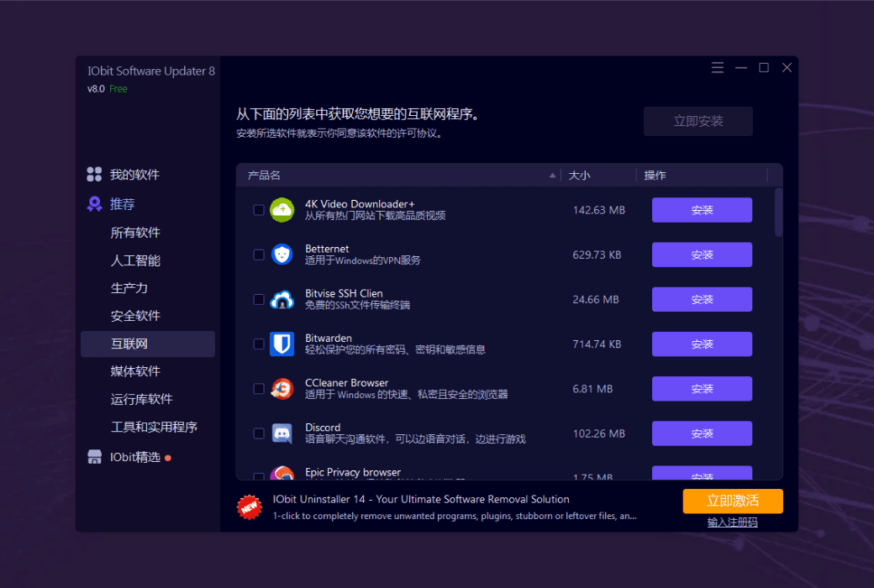Viewport: 874px width, 588px height.
Task: Click the 推荐 badge icon
Action: pyautogui.click(x=94, y=204)
